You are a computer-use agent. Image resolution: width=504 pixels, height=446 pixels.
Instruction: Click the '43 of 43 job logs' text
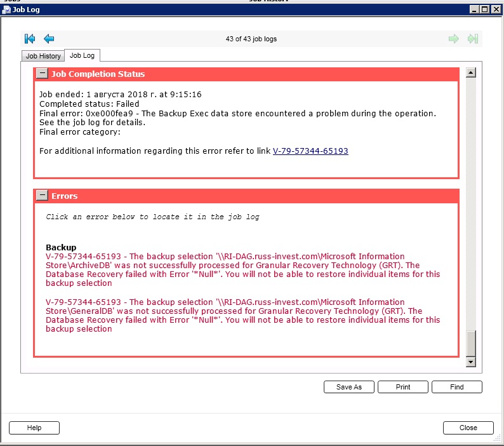coord(251,39)
